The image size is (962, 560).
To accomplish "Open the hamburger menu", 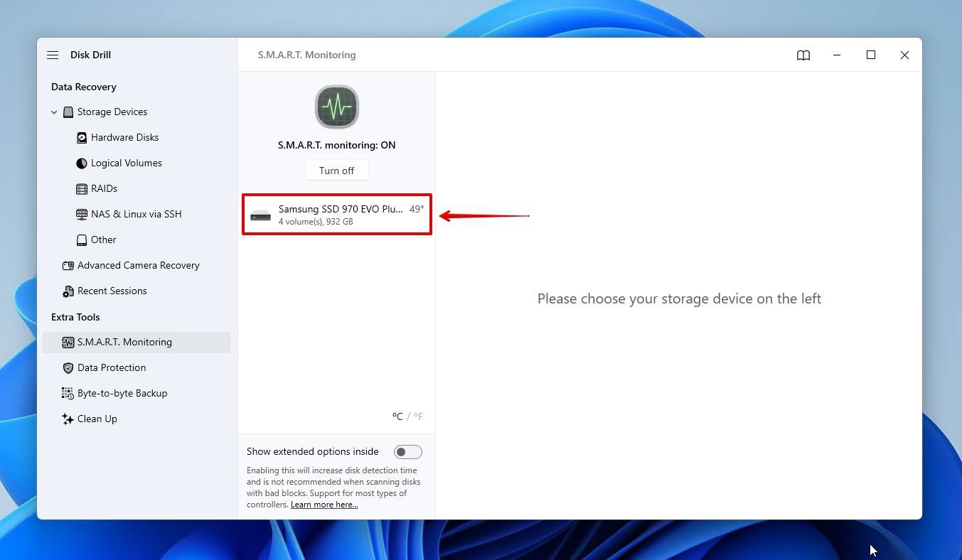I will click(x=53, y=55).
